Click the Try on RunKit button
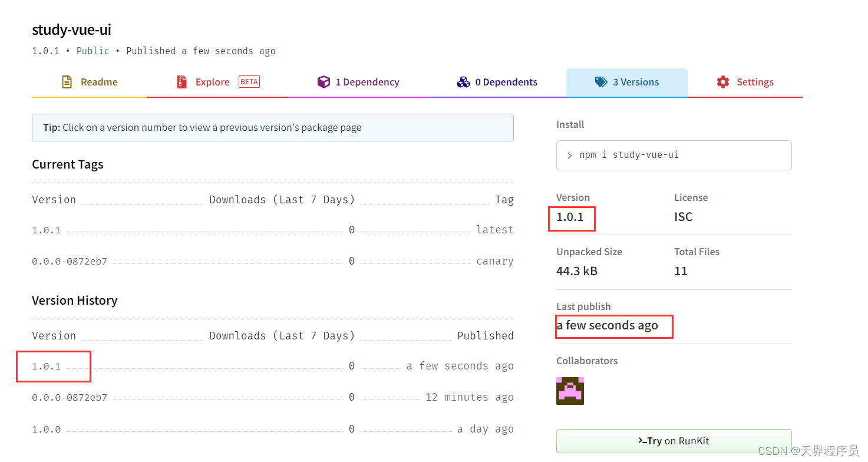The image size is (868, 462). tap(674, 441)
